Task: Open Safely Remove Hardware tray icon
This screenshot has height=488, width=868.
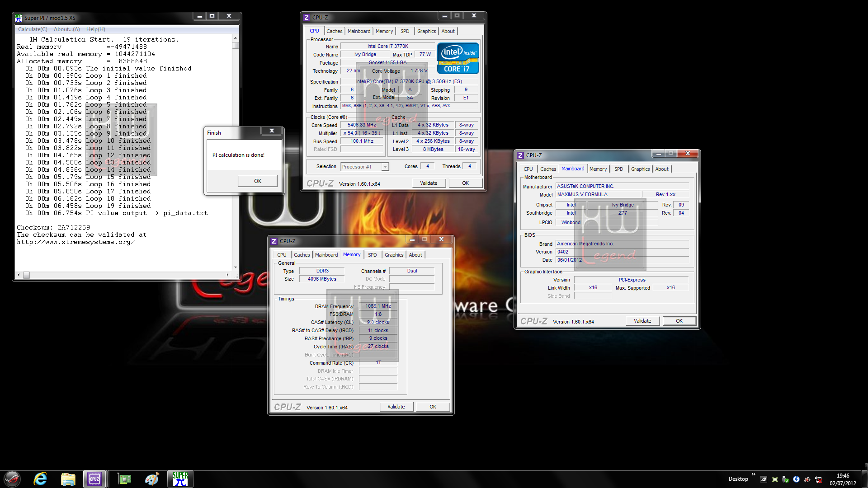Action: tap(785, 479)
